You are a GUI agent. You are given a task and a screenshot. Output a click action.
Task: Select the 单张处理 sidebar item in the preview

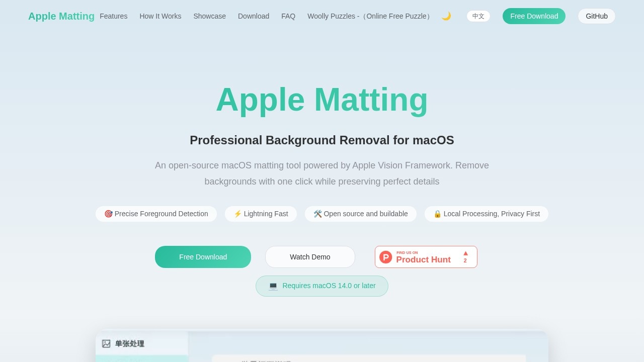coord(142,344)
